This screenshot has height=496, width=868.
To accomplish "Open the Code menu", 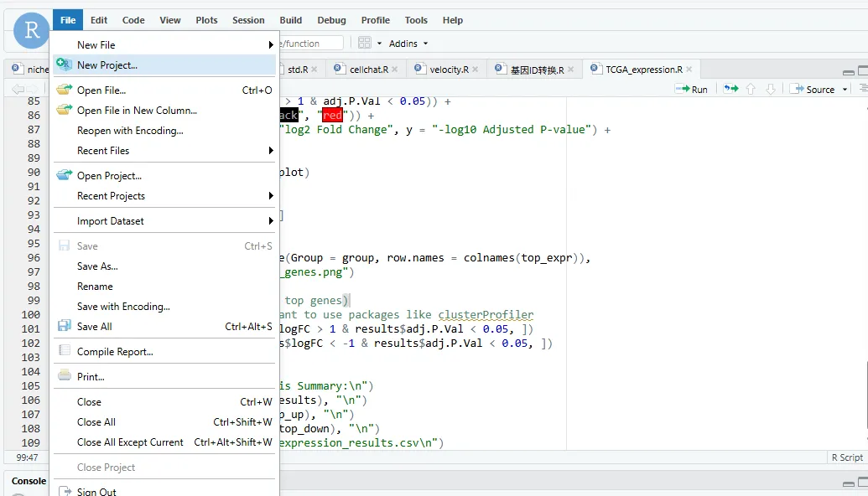I will 133,20.
